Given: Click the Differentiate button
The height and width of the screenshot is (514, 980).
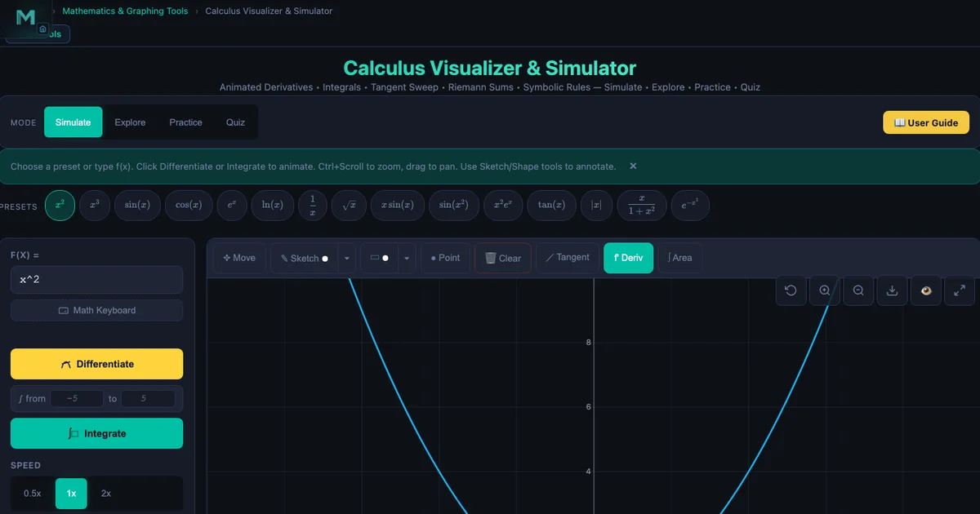Looking at the screenshot, I should coord(96,364).
